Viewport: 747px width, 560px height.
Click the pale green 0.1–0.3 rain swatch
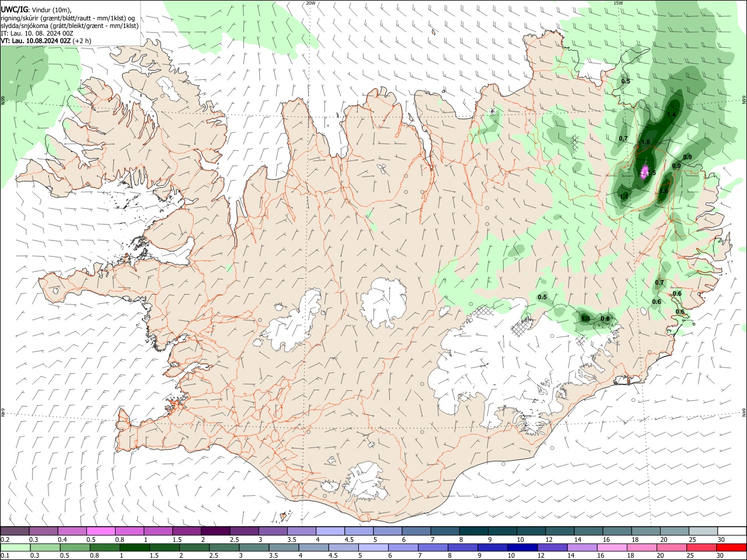pyautogui.click(x=15, y=548)
